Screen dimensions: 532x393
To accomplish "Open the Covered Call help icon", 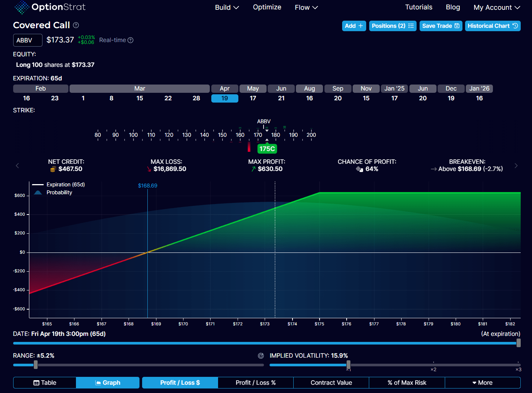I will pyautogui.click(x=76, y=25).
